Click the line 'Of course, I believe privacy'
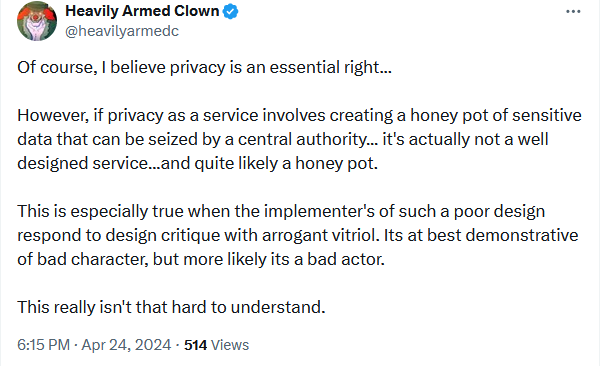Image resolution: width=604 pixels, height=366 pixels. click(x=204, y=67)
